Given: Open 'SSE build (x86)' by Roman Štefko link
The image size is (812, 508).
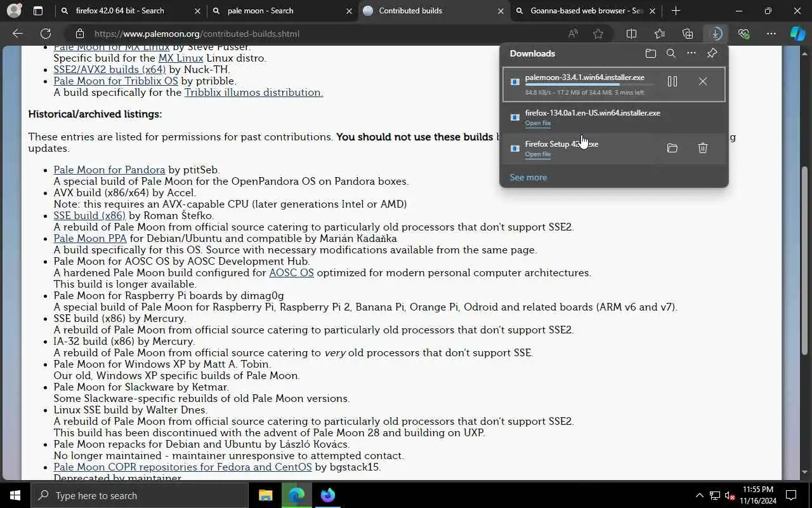Looking at the screenshot, I should [x=89, y=215].
